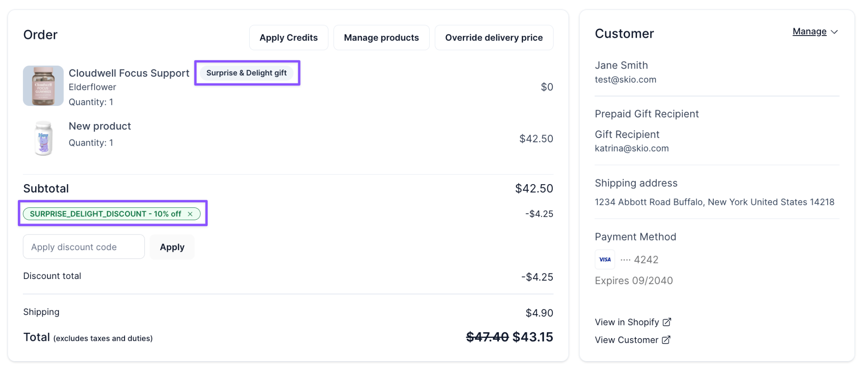Image resolution: width=868 pixels, height=370 pixels.
Task: Click Override delivery price
Action: [x=494, y=38]
